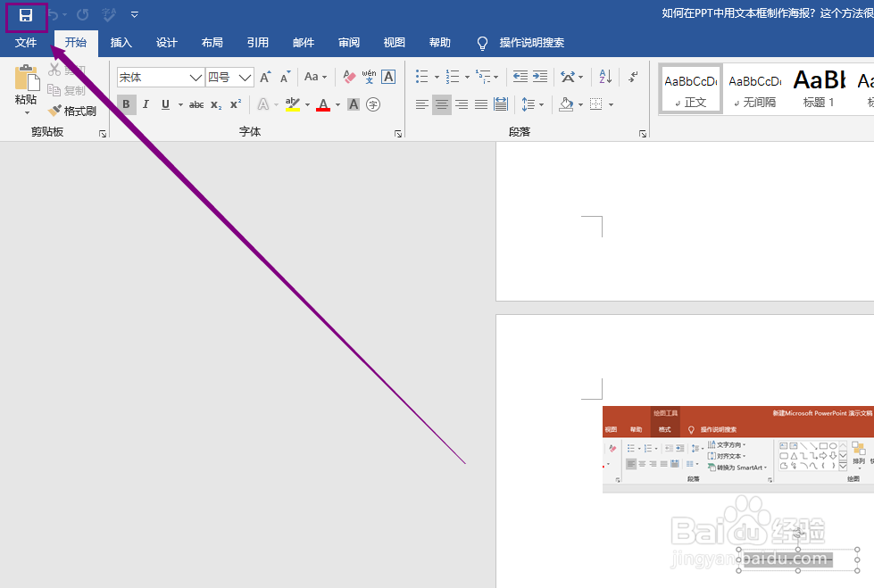Expand the 粘贴 options arrow
874x588 pixels.
pyautogui.click(x=27, y=113)
